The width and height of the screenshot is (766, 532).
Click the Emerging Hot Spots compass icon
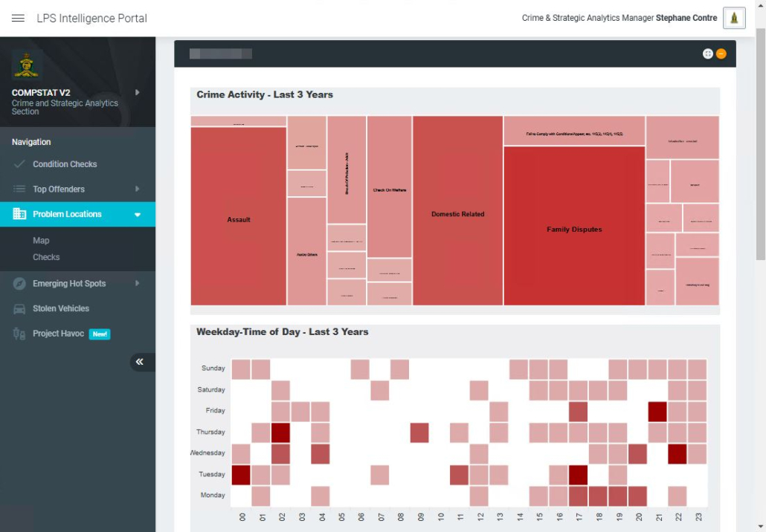click(x=19, y=284)
